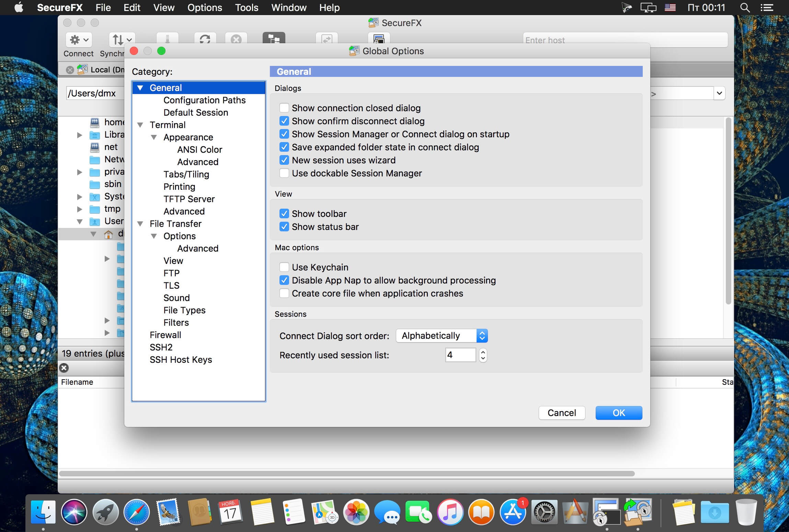Click the cancel/stop transfer icon
This screenshot has width=789, height=532.
236,39
